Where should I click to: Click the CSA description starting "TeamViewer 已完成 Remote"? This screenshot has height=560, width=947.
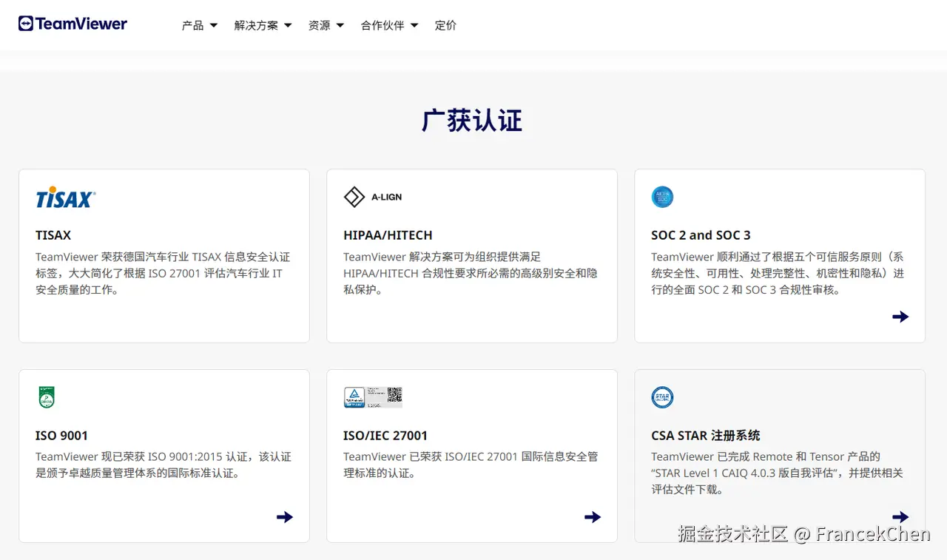coord(777,473)
